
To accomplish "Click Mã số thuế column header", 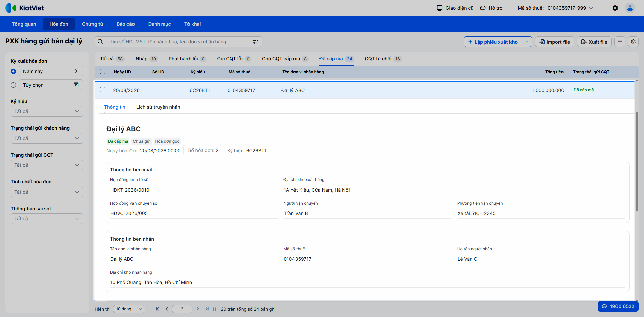I will (239, 72).
